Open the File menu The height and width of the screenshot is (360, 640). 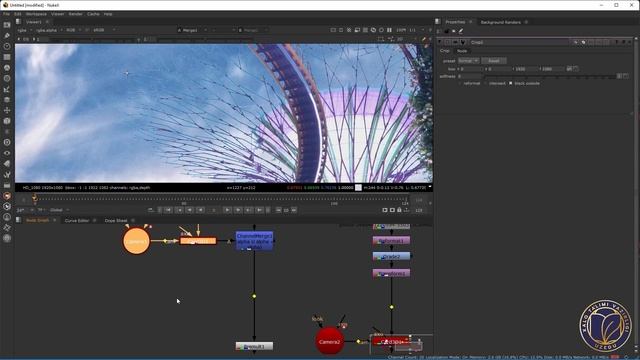pyautogui.click(x=7, y=14)
